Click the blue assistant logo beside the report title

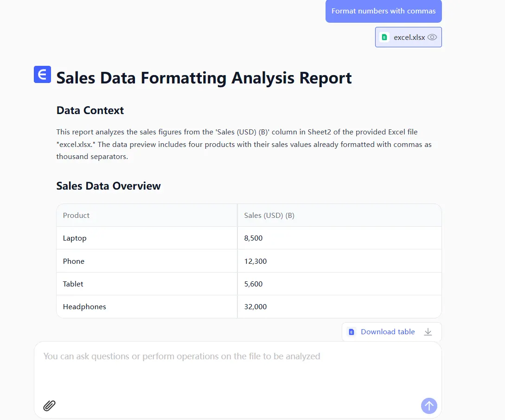[42, 75]
